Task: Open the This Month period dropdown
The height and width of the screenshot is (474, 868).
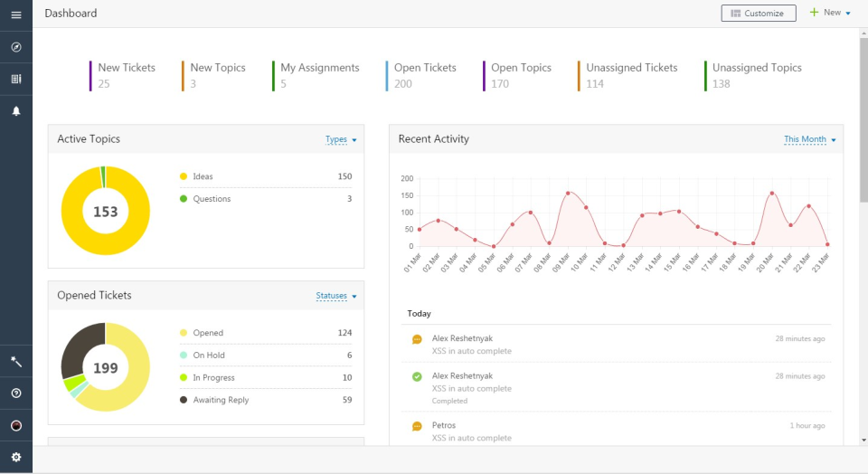Action: (x=809, y=140)
